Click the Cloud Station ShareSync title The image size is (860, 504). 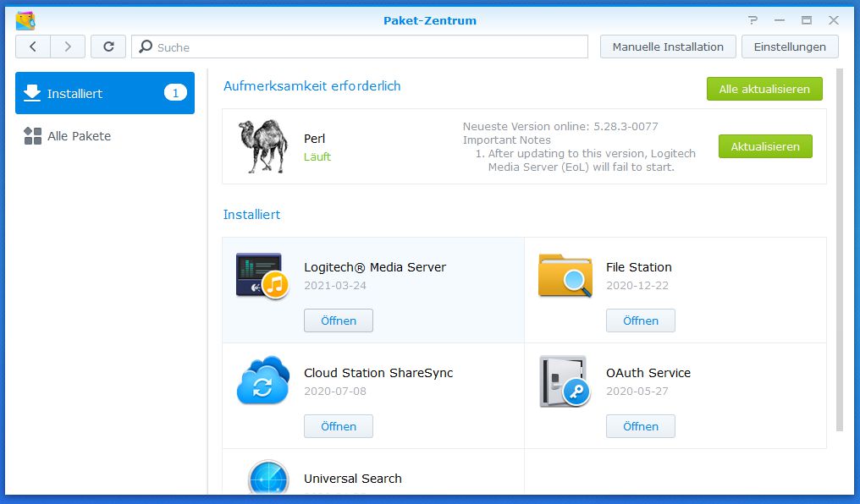click(x=378, y=373)
